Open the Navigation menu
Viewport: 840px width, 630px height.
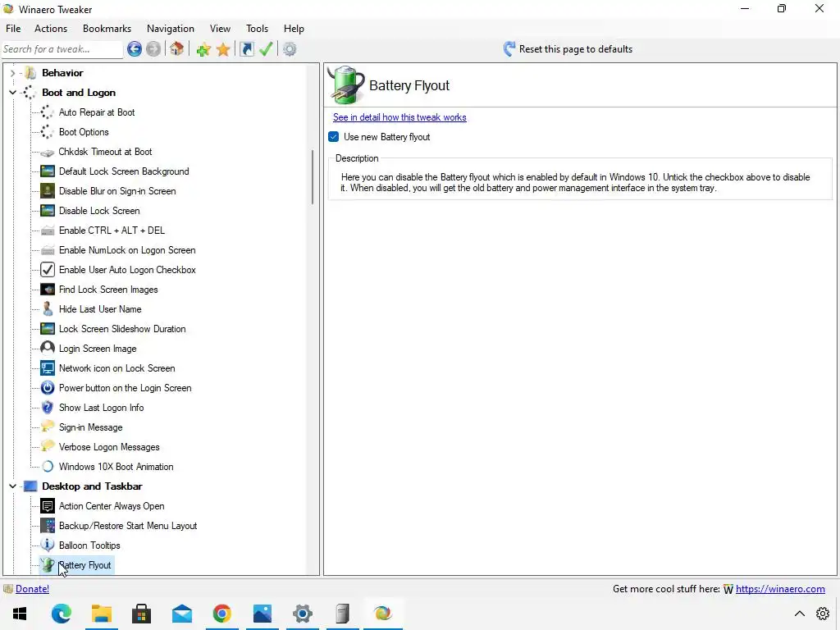171,29
